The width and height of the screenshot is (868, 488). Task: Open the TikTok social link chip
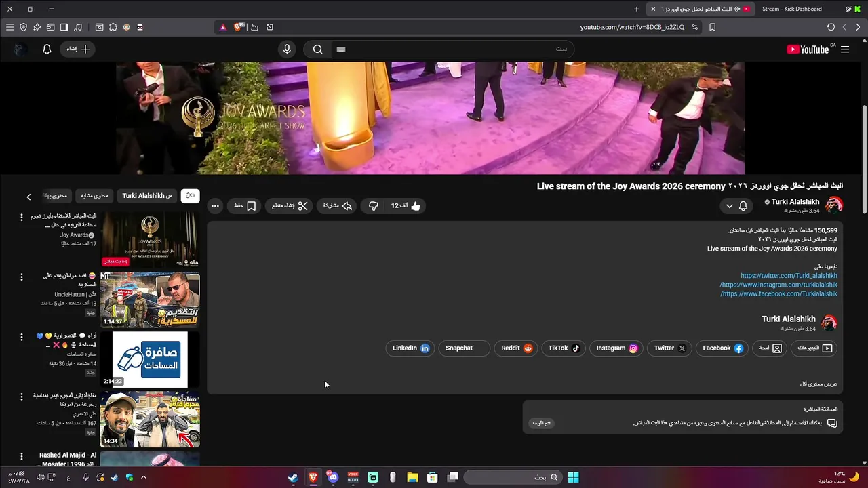[564, 348]
